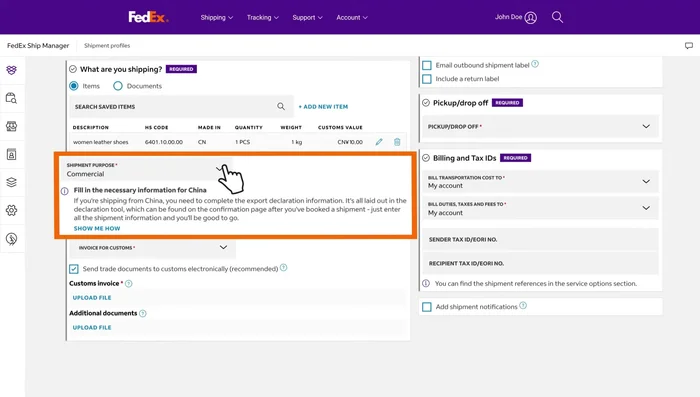
Task: Open Bill Duties, Taxes and Fees To dropdown
Action: coord(540,208)
